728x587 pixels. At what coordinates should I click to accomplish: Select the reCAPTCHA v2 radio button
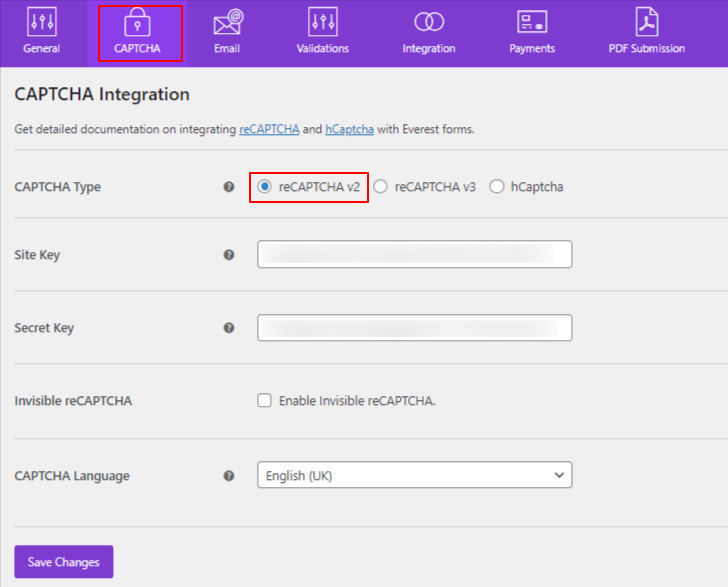point(265,187)
